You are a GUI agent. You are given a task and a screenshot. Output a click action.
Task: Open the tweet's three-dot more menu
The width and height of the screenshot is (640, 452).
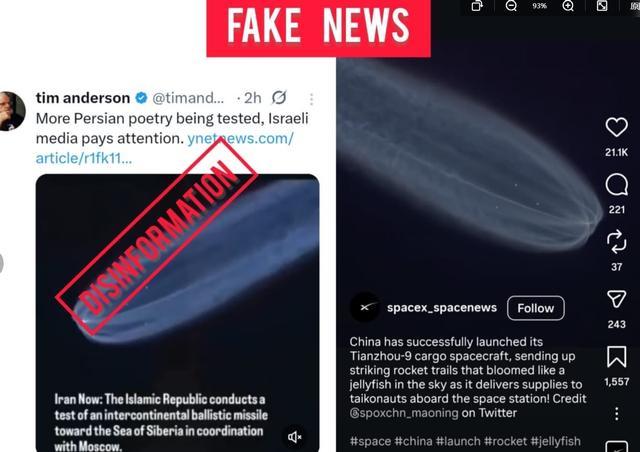point(311,99)
